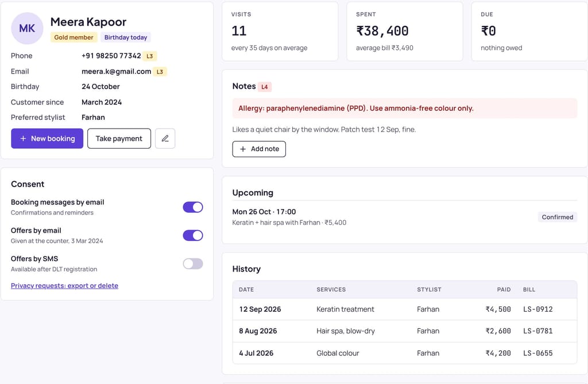Click the DATE column header
This screenshot has height=384, width=588.
coord(246,289)
